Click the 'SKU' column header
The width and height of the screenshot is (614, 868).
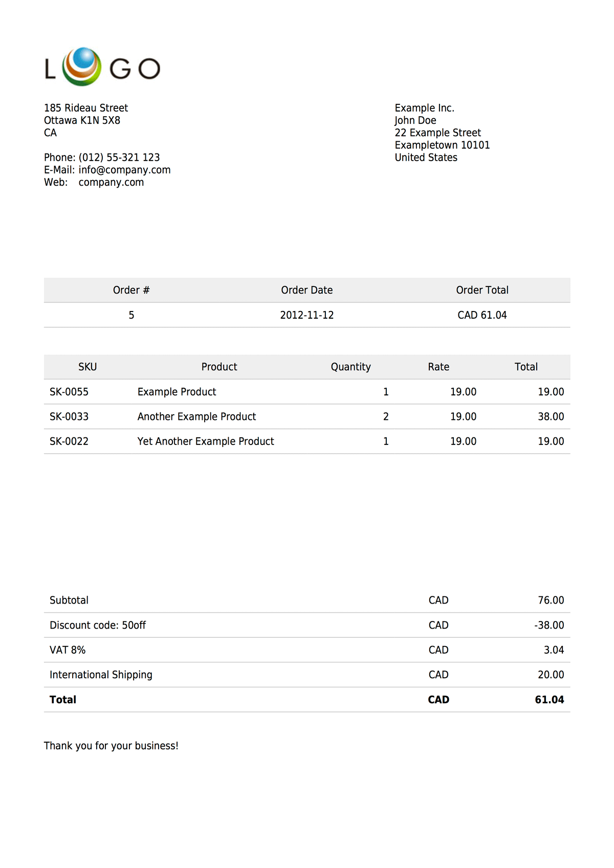coord(87,367)
